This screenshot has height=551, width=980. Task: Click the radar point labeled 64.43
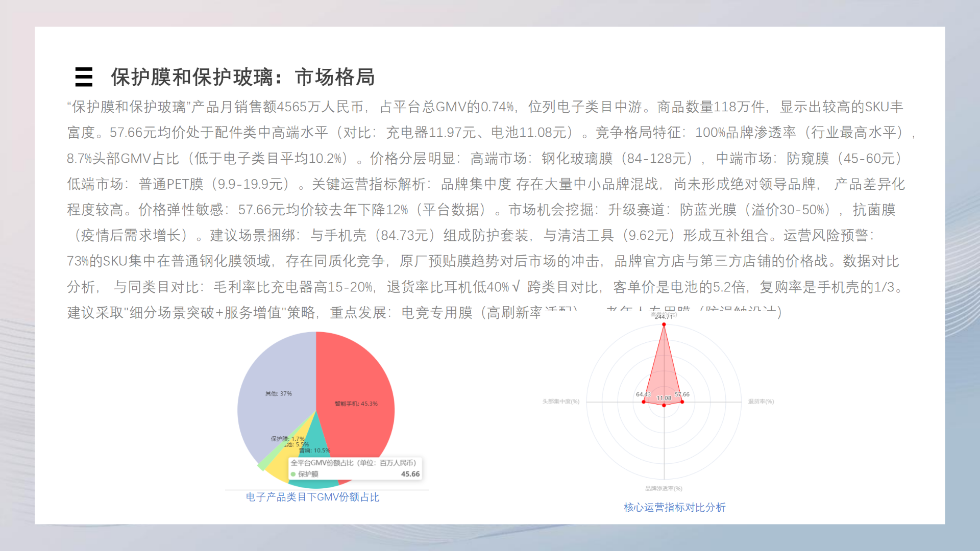[644, 402]
